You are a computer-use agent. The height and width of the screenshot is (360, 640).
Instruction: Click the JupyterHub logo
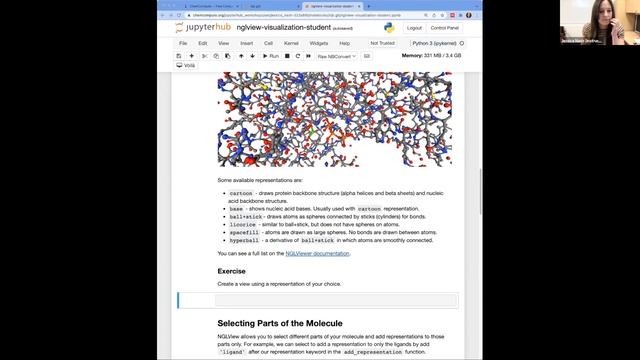(x=203, y=27)
